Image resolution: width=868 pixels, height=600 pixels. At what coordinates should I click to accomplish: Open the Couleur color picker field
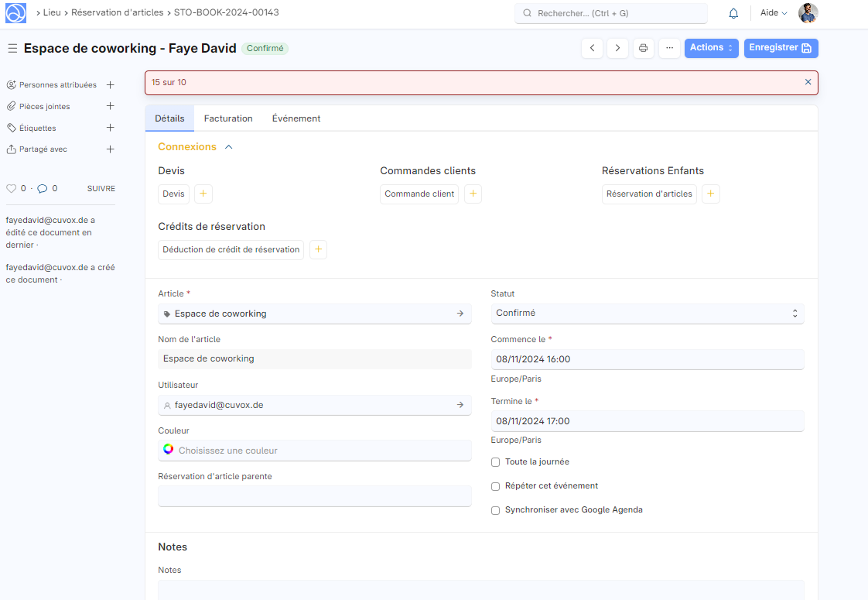(314, 451)
